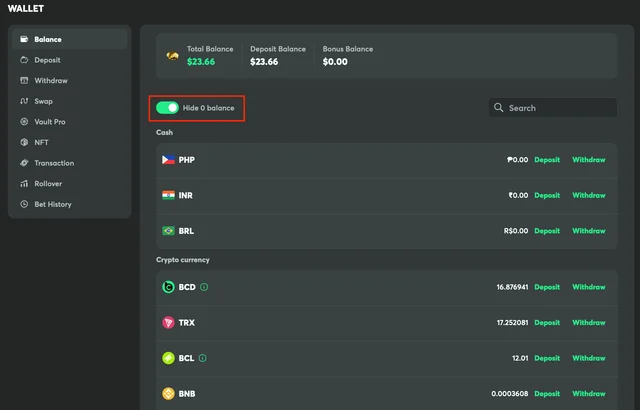Click Deposit link in the BCL row
Screen dimensions: 640x410
tap(547, 358)
